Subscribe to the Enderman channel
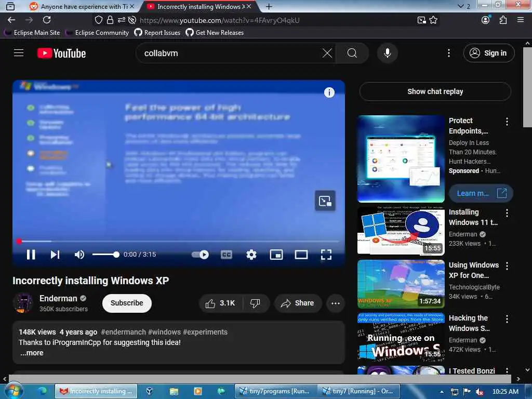Screen dimensions: 532x399 coord(127,303)
